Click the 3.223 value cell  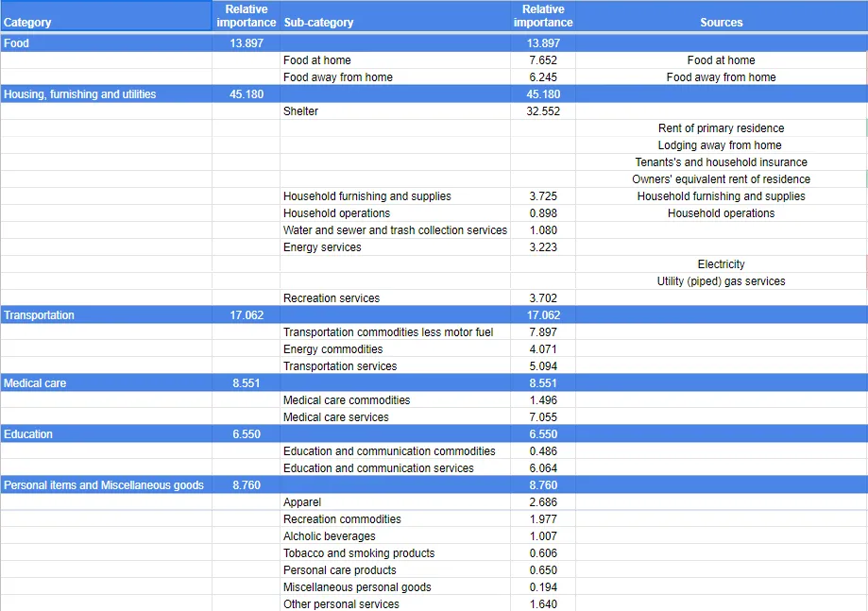coord(543,247)
